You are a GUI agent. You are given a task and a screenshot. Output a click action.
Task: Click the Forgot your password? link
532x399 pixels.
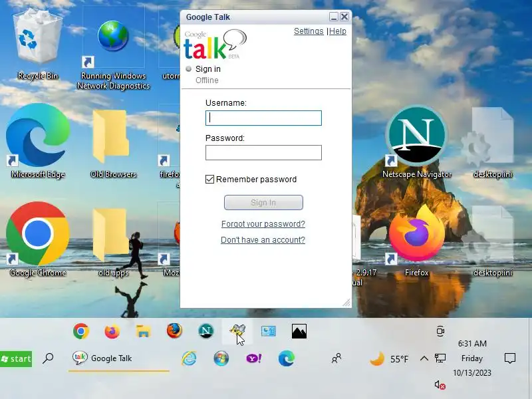pos(263,224)
